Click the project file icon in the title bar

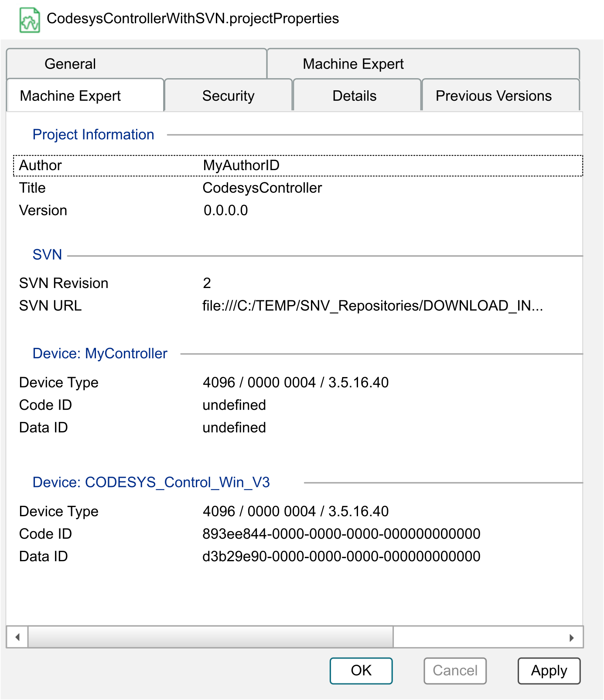[x=30, y=20]
